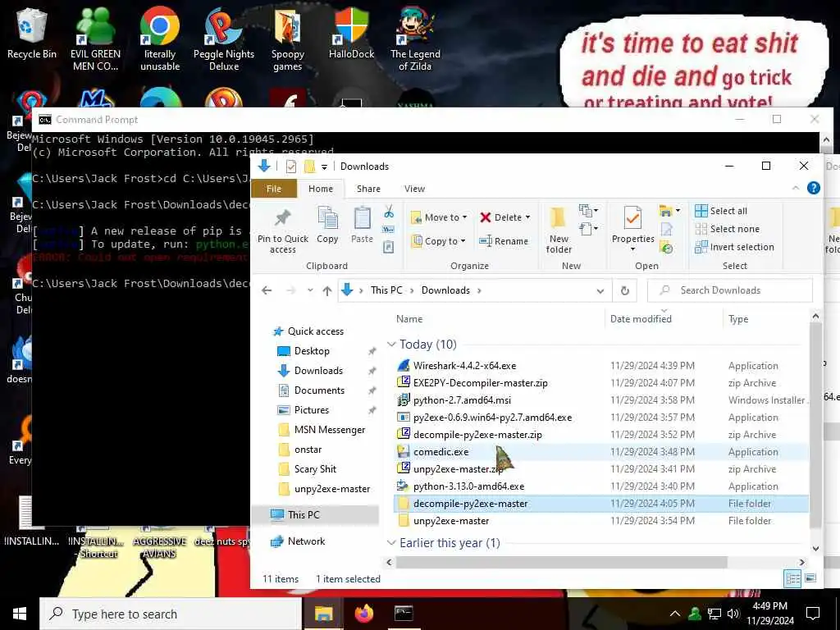Select EXE2PY-Decompiler-master.zip file

[x=480, y=383]
